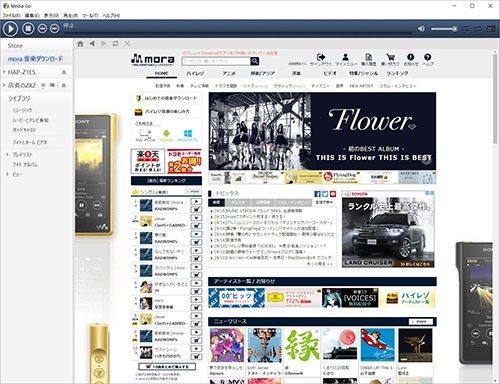Switch to the ビデオ tab
500x384 pixels.
coord(330,73)
